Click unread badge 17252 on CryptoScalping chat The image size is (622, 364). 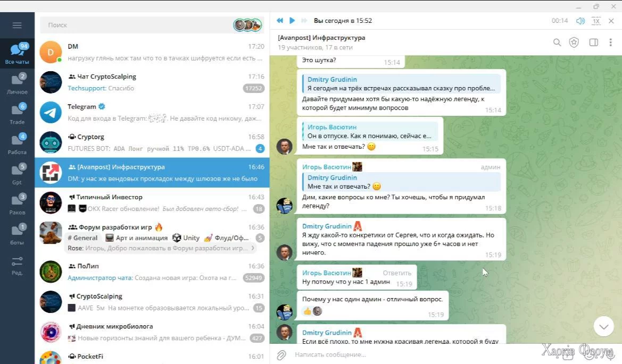click(253, 88)
